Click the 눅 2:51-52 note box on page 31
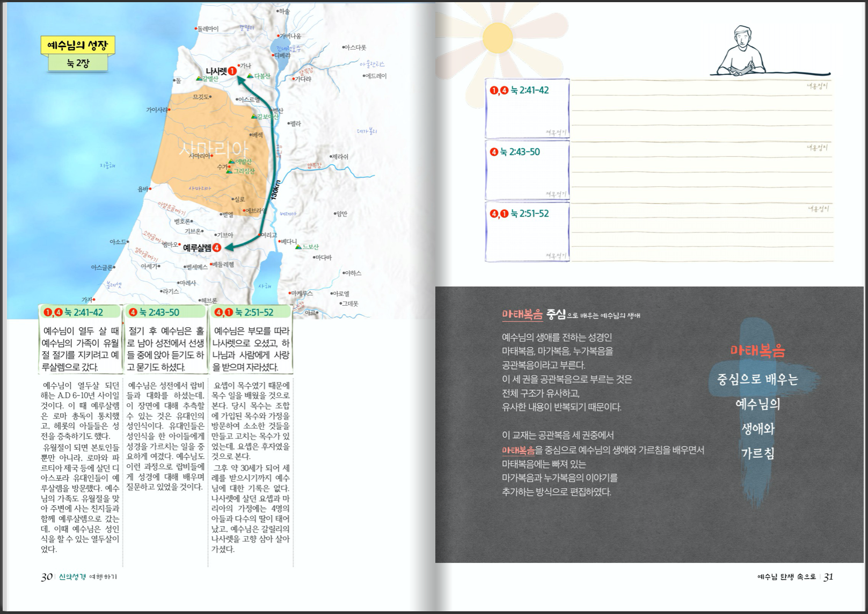This screenshot has width=868, height=614. tap(527, 231)
